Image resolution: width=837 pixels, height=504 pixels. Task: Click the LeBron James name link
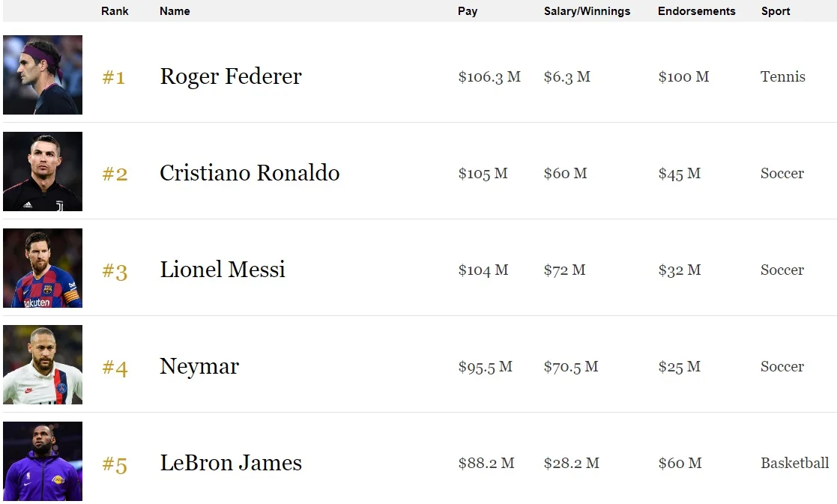tap(231, 463)
